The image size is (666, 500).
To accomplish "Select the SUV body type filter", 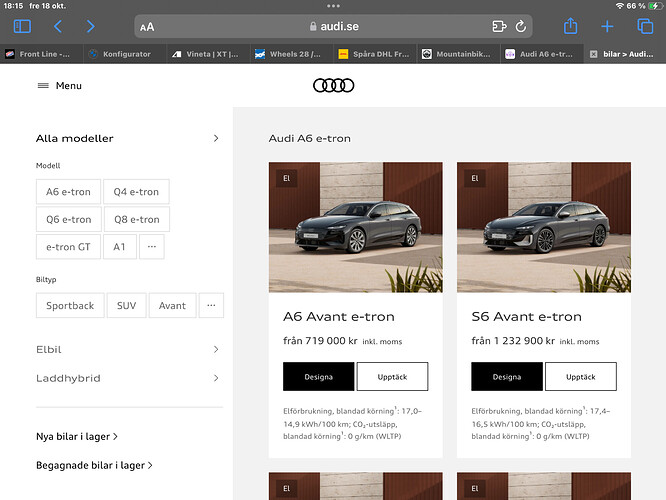I will [127, 305].
